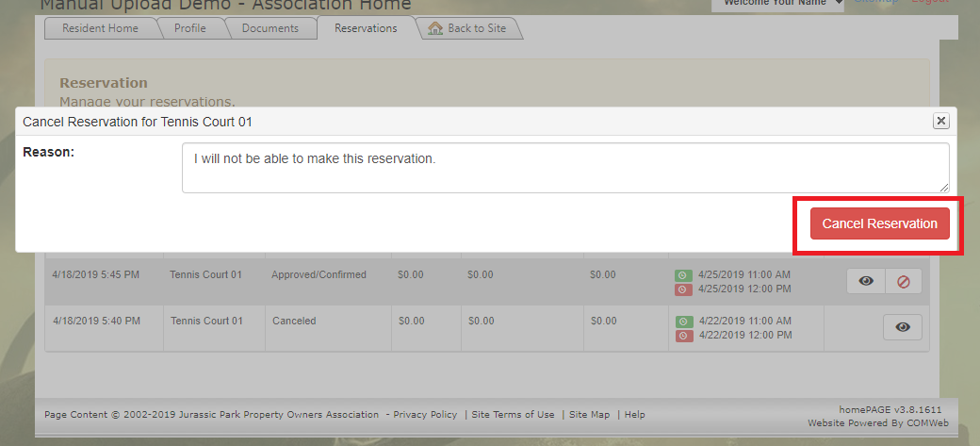
Task: Click the Site Map footer link
Action: pos(589,414)
